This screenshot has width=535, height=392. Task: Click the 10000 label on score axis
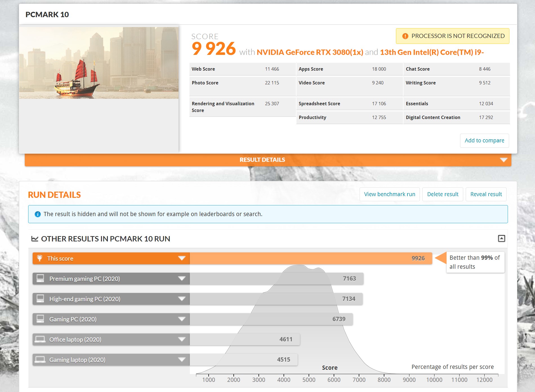[434, 380]
